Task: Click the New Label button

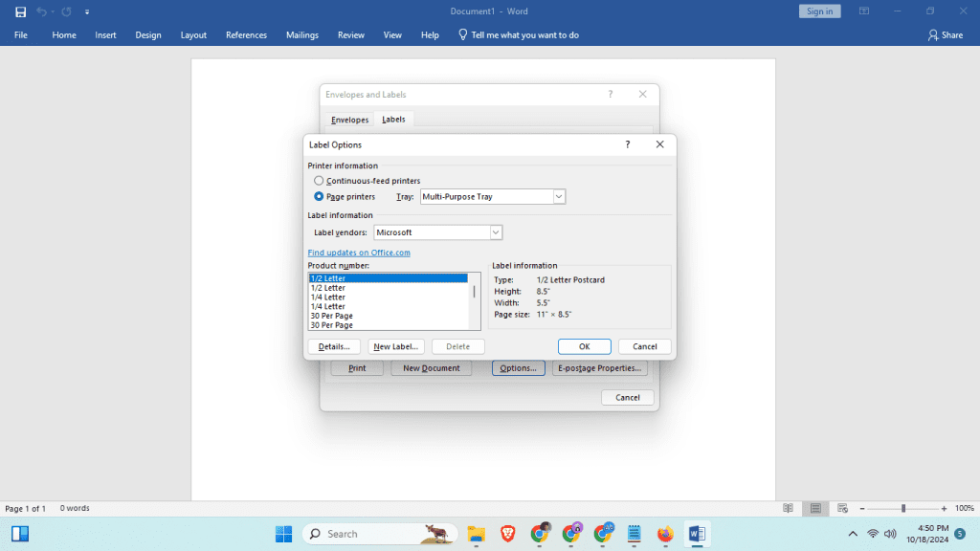Action: [x=395, y=346]
